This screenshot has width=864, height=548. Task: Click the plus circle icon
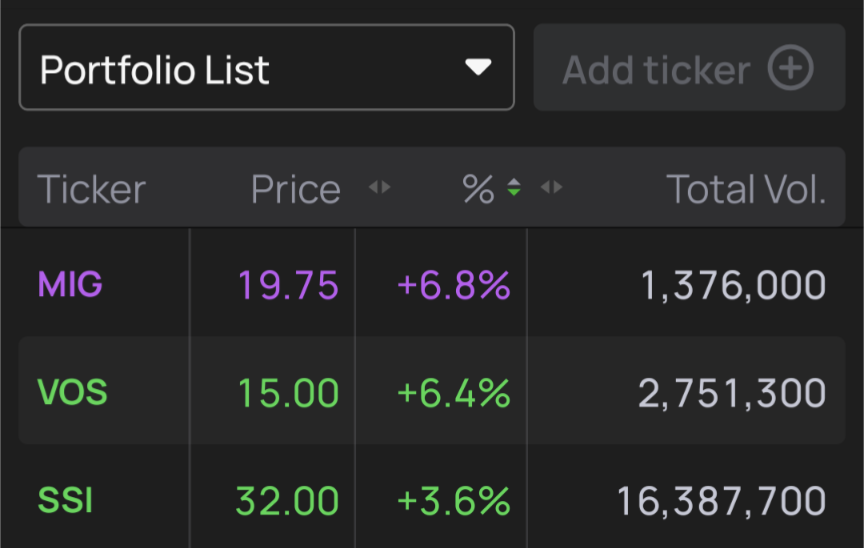790,69
